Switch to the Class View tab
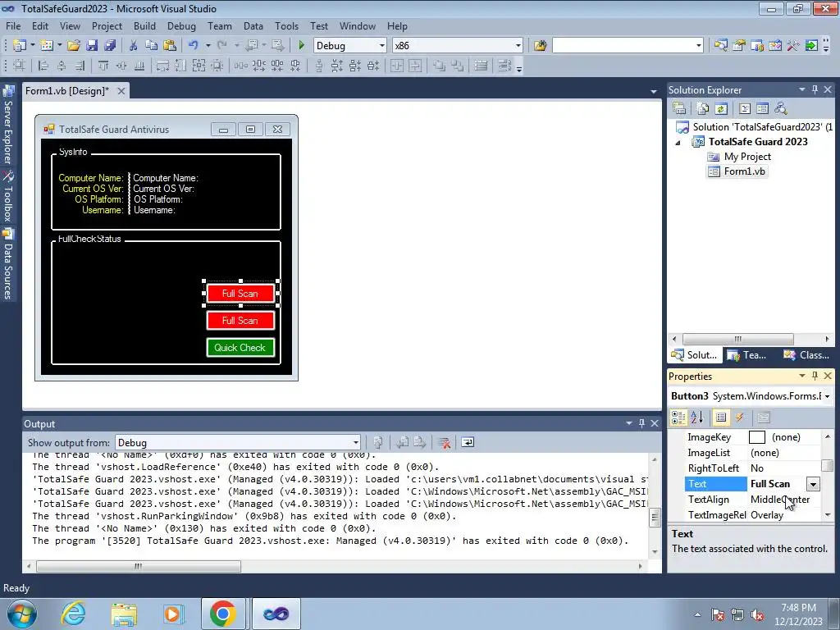This screenshot has height=630, width=840. (807, 355)
